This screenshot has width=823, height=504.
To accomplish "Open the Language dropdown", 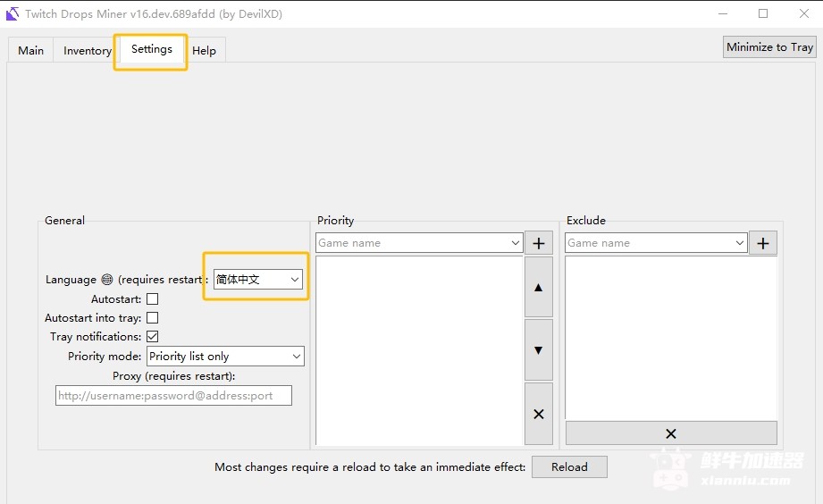I will pos(257,280).
